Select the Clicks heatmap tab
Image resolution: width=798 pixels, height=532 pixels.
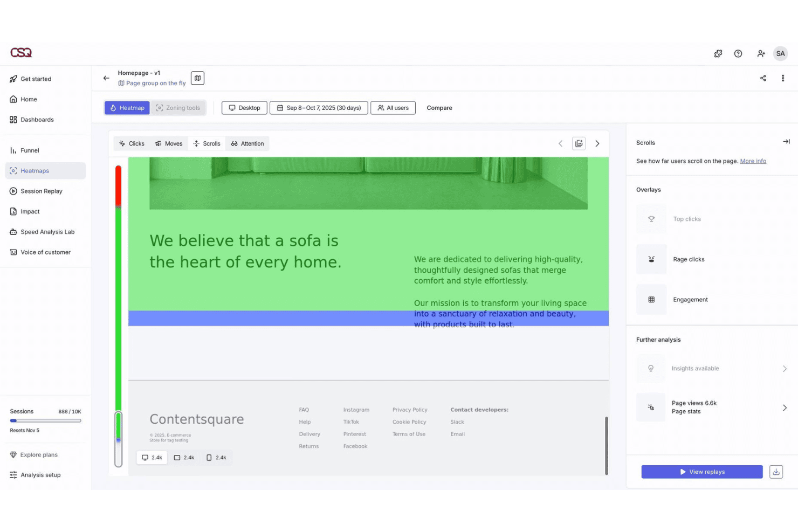(x=132, y=143)
